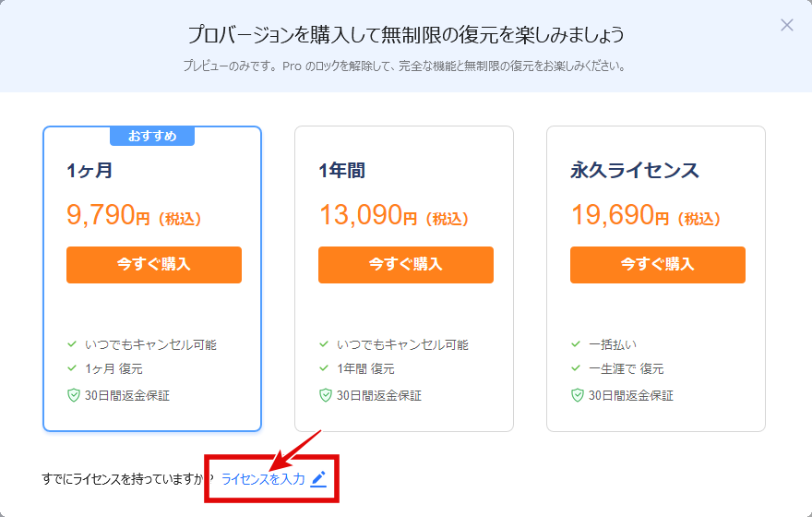The width and height of the screenshot is (812, 517).
Task: Buy the 1ヶ月 plan with 今すぐ購入
Action: tap(154, 265)
